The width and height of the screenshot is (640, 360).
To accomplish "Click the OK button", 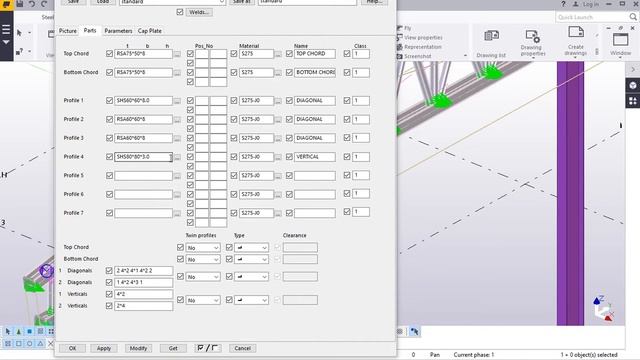I will pyautogui.click(x=72, y=348).
